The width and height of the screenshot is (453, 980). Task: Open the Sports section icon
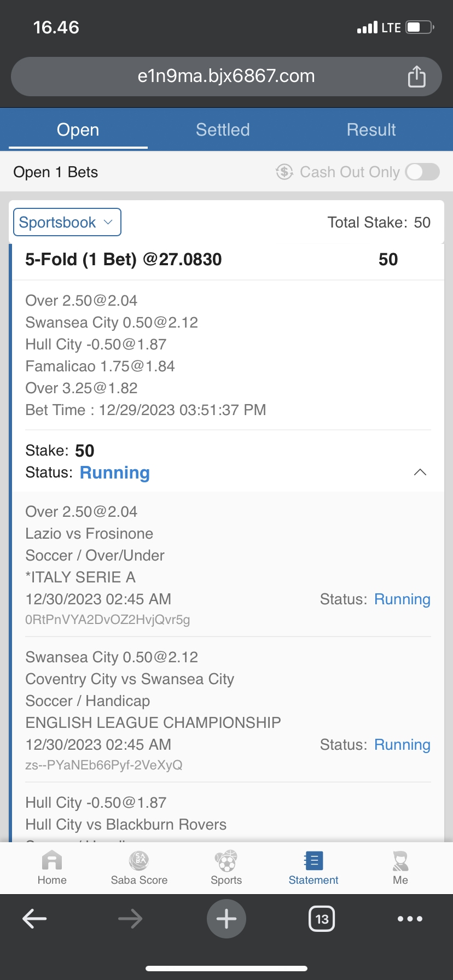click(x=226, y=862)
